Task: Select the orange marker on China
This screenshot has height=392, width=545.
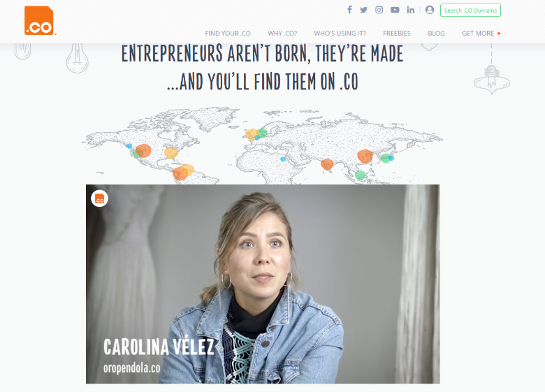Action: coord(365,156)
